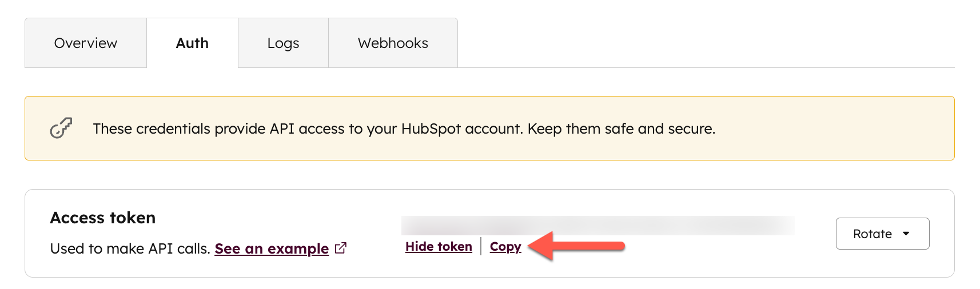980x289 pixels.
Task: Click the divider between Hide token and Copy
Action: tap(481, 247)
